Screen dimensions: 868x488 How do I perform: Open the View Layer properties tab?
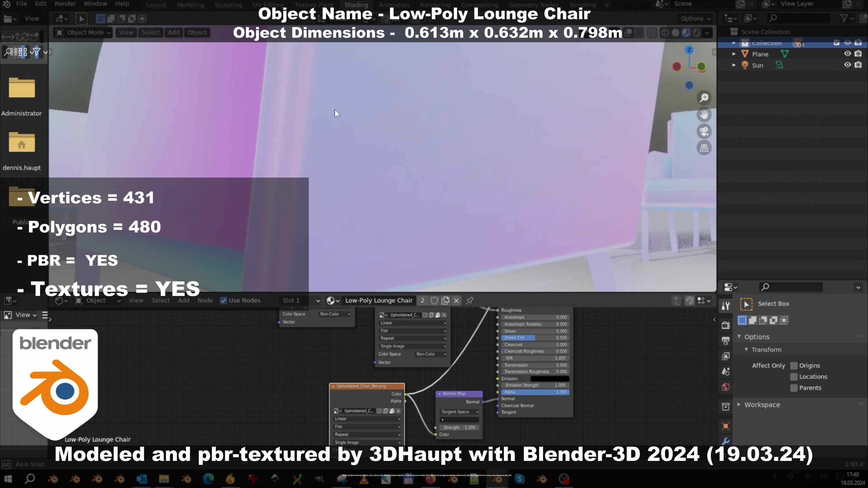[725, 356]
